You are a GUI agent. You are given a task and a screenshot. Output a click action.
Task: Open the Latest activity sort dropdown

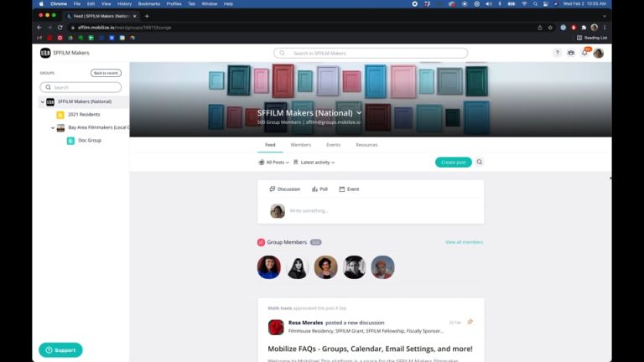pos(314,163)
